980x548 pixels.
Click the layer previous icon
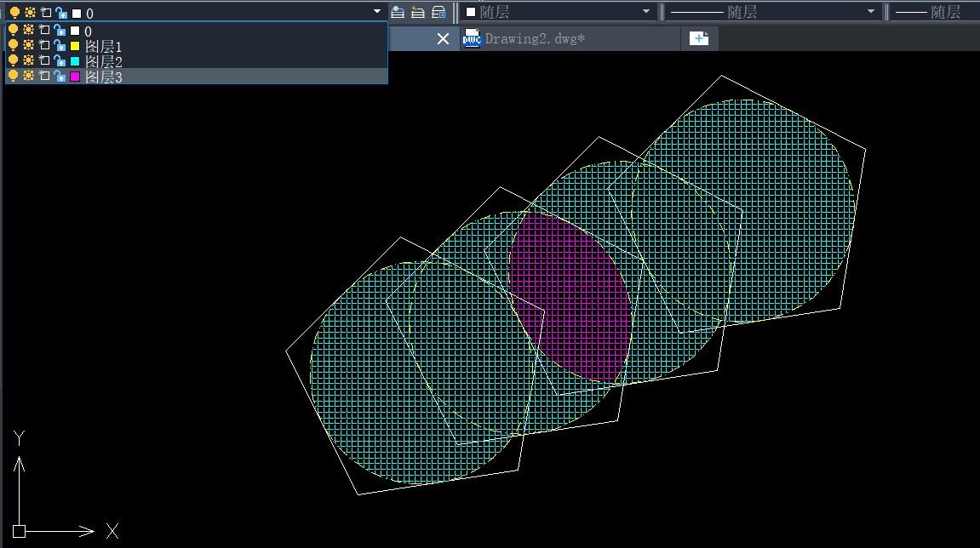[418, 12]
